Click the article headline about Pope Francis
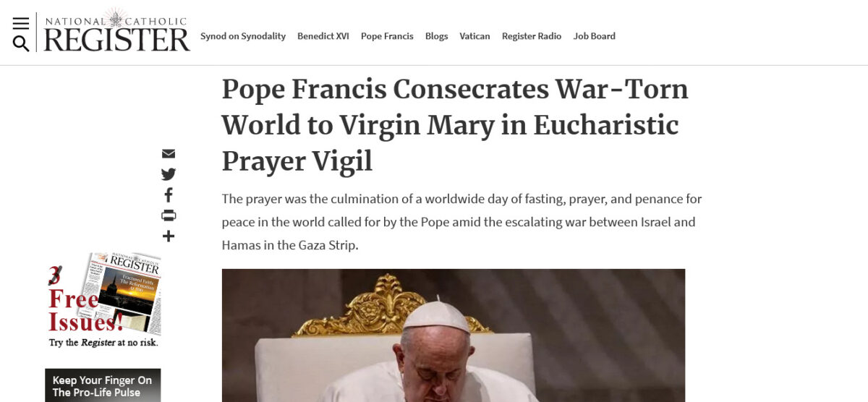This screenshot has width=868, height=402. [x=455, y=125]
